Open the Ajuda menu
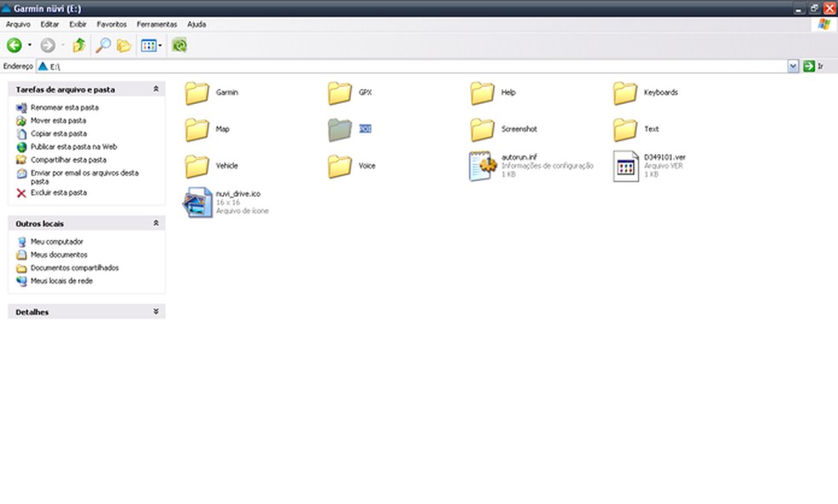Screen dimensions: 838x504 tap(197, 25)
